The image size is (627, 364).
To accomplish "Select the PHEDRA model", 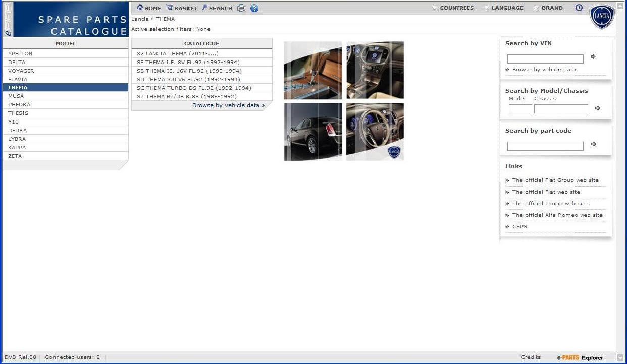I will coord(66,104).
